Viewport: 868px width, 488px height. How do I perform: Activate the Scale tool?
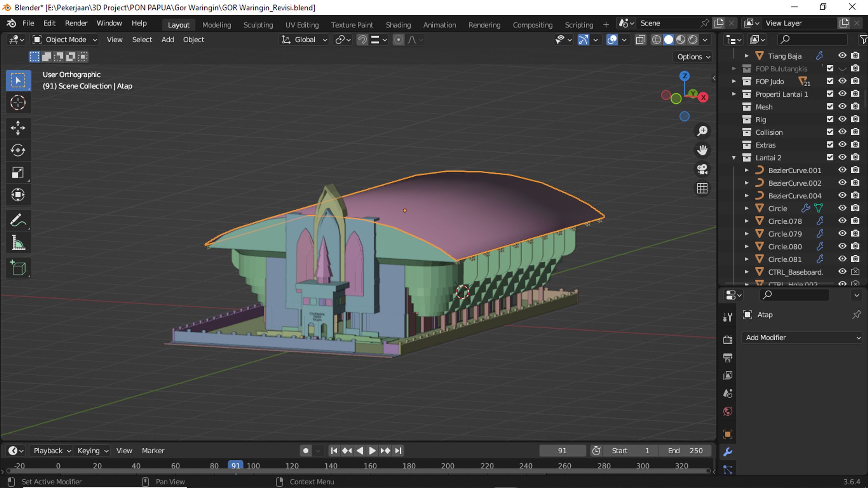(x=18, y=173)
